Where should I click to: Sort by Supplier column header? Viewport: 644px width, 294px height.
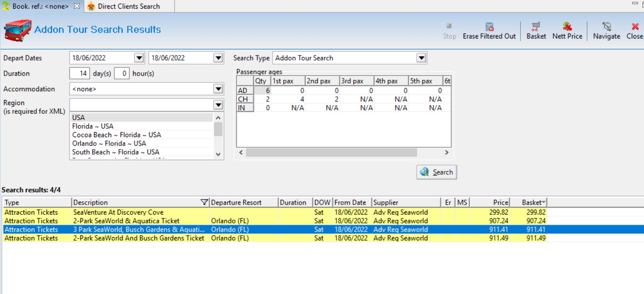tap(406, 202)
